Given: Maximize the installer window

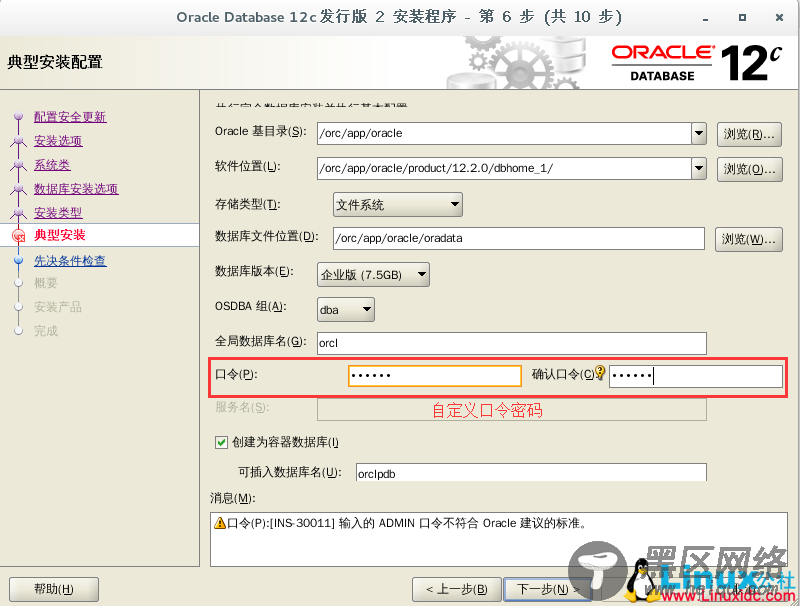Looking at the screenshot, I should pyautogui.click(x=742, y=17).
